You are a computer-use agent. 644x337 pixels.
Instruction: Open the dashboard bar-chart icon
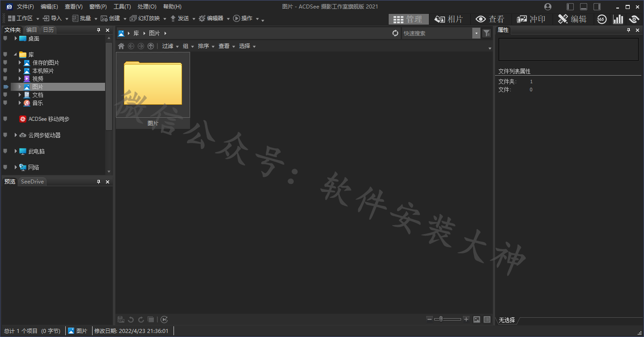point(618,19)
